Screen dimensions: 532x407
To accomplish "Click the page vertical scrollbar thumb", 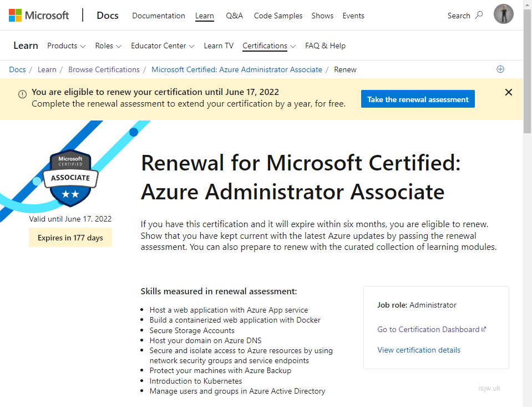I will (527, 72).
